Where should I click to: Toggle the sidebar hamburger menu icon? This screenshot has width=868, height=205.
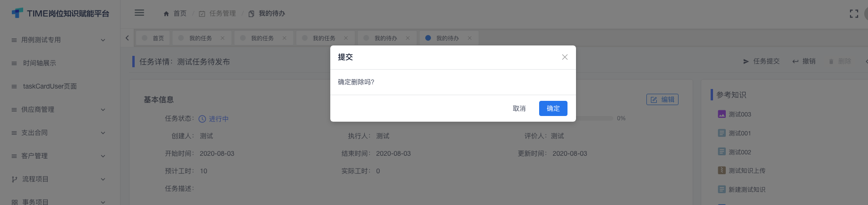click(139, 13)
